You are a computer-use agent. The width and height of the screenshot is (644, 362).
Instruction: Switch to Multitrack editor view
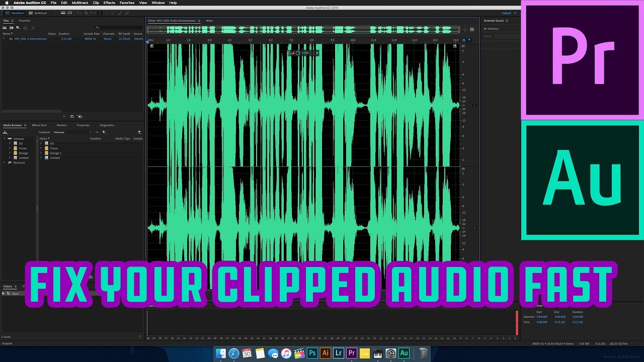[38, 13]
